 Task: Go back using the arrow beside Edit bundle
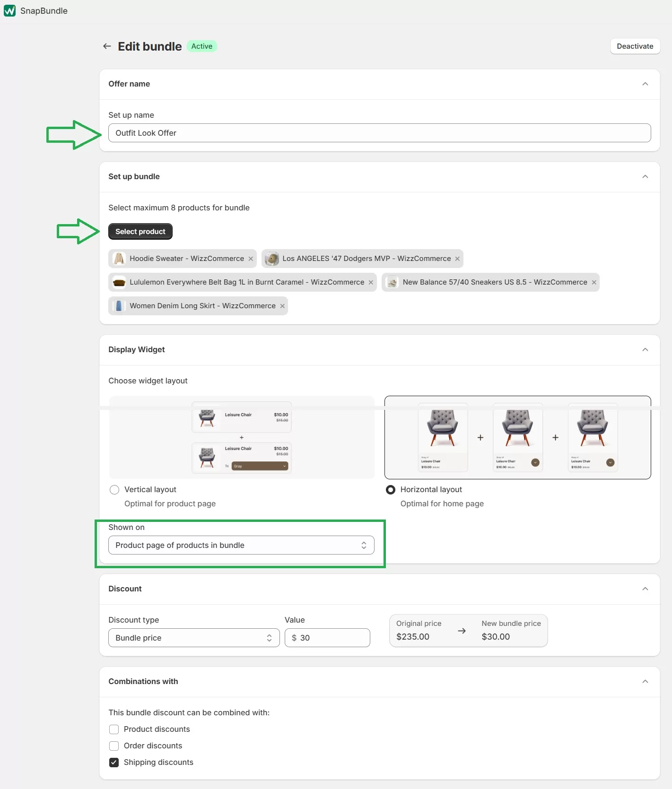(107, 46)
